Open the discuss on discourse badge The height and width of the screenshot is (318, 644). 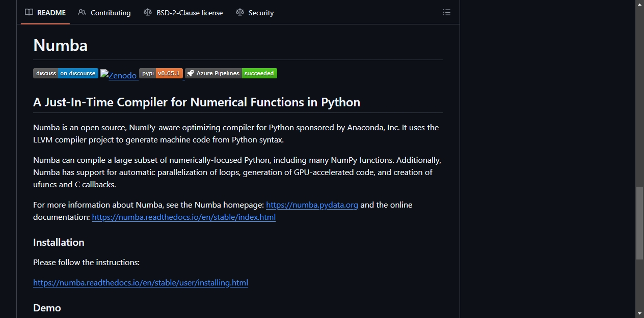(x=66, y=73)
